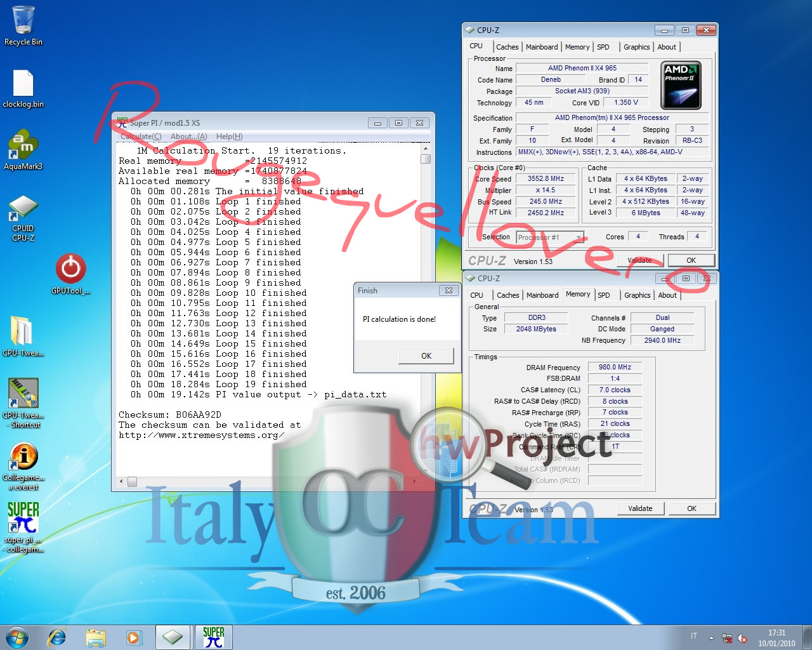Open the CPU-Twea... folder icon
Image resolution: width=812 pixels, height=650 pixels.
click(23, 336)
